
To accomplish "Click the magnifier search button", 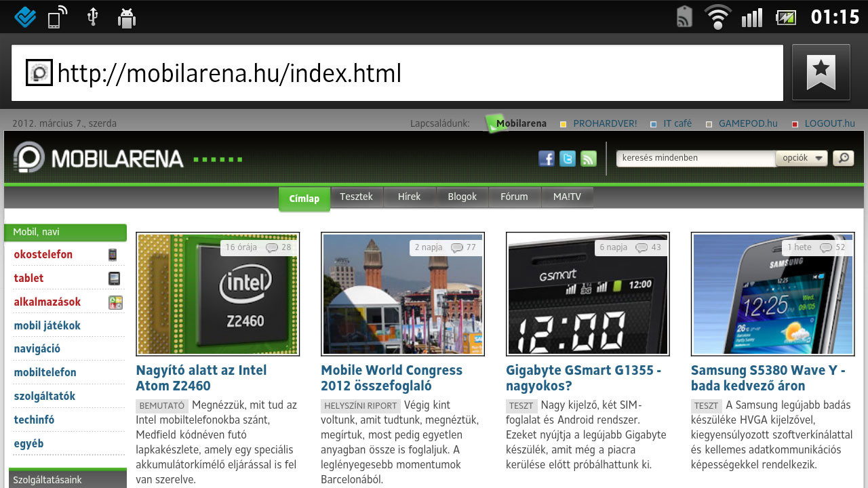I will tap(843, 158).
